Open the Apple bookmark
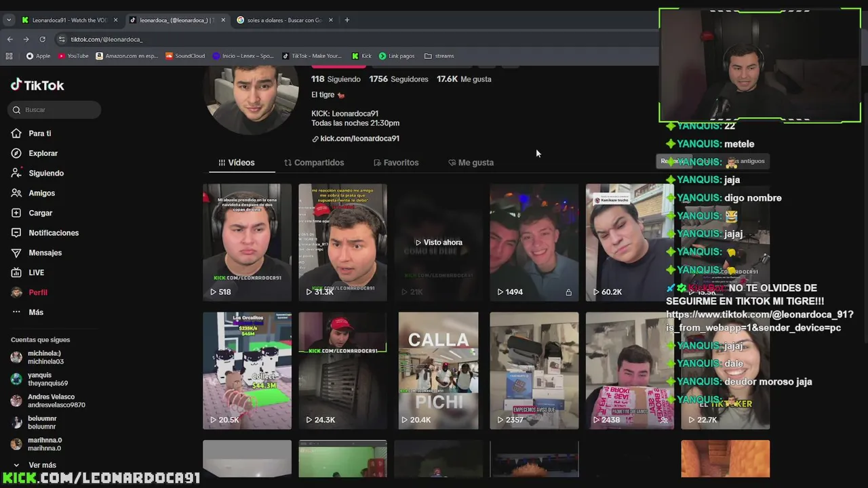The image size is (868, 488). (x=39, y=56)
